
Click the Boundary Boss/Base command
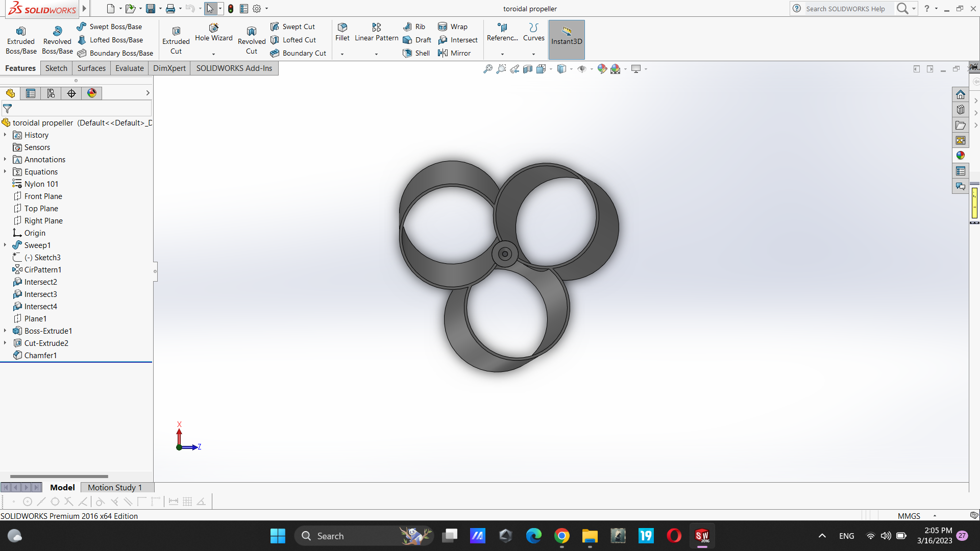(x=115, y=53)
